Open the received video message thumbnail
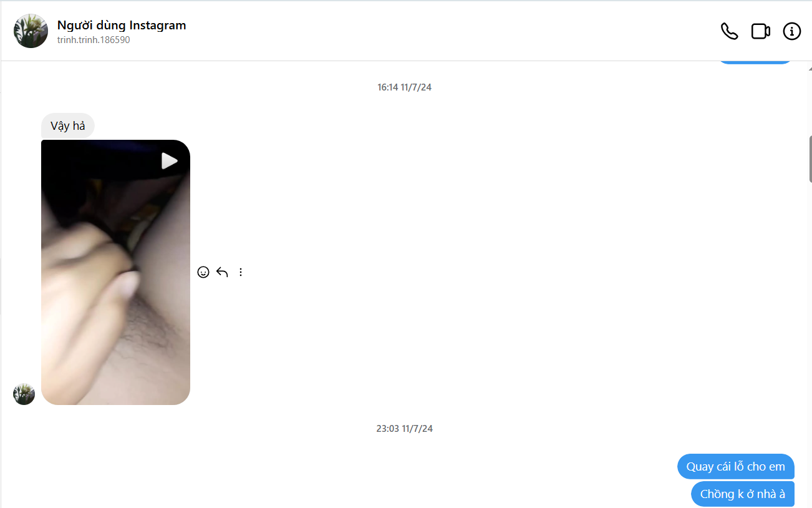Viewport: 812px width, 508px height. [115, 272]
